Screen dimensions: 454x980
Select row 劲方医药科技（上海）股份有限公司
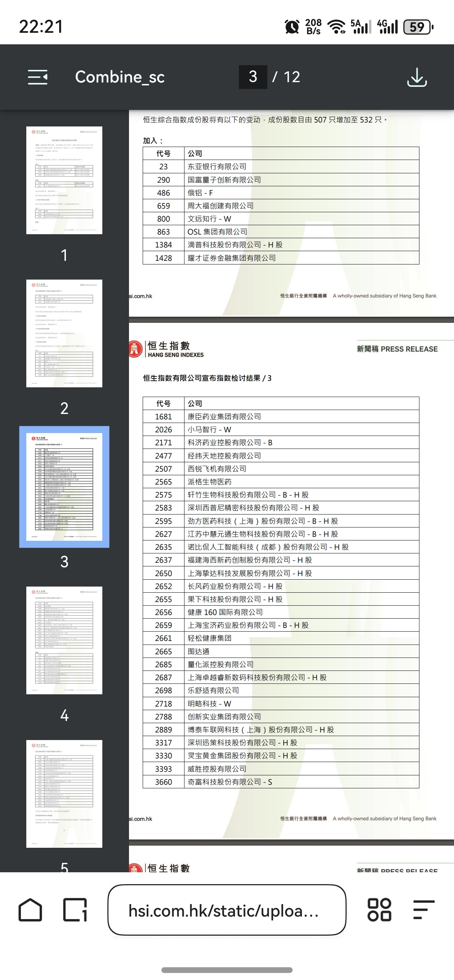click(x=281, y=521)
